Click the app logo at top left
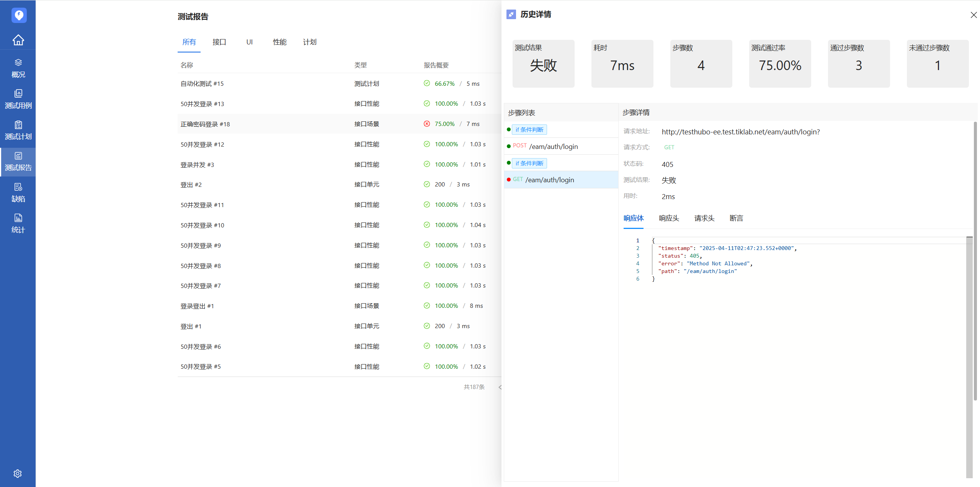This screenshot has height=487, width=980. tap(19, 15)
